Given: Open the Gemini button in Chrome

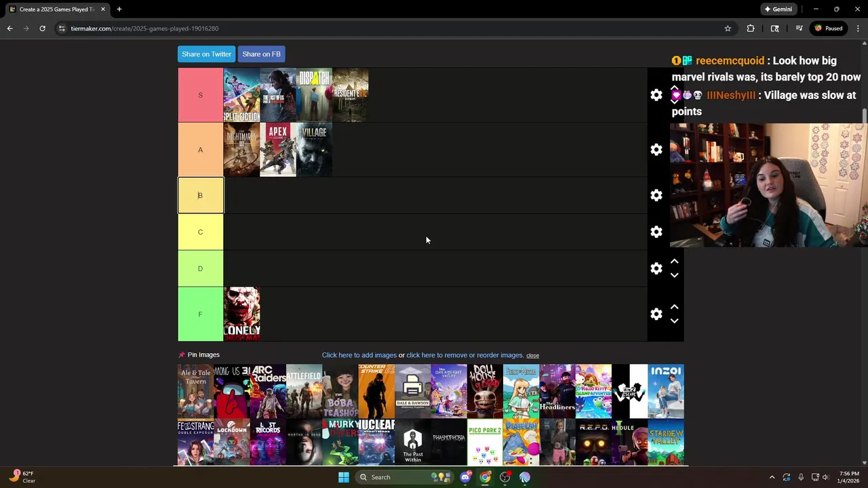Looking at the screenshot, I should point(778,9).
